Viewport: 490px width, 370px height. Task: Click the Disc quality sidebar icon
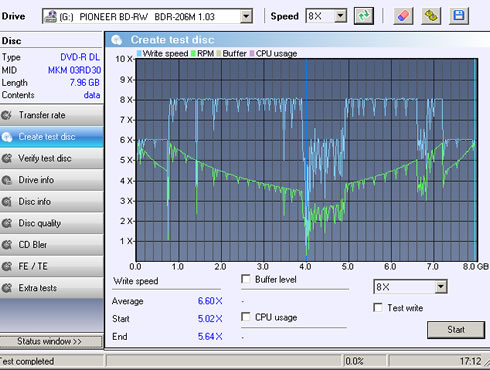pyautogui.click(x=6, y=223)
